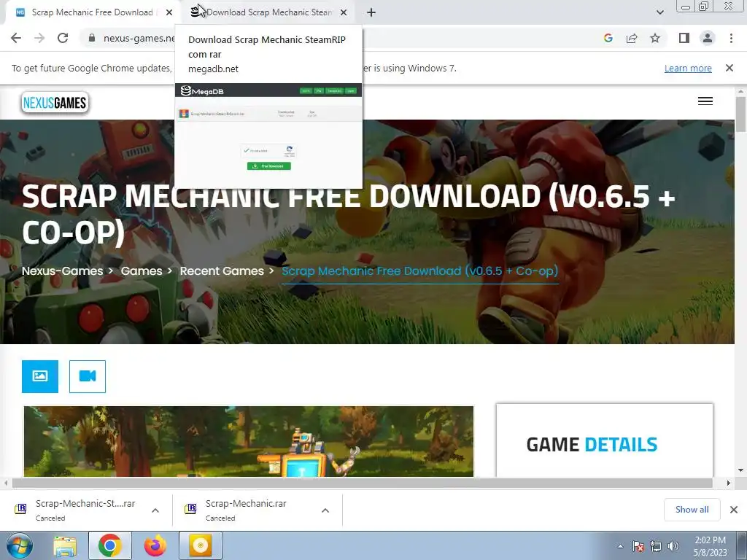The image size is (747, 560).
Task: Click the forward navigation arrow
Action: (x=39, y=38)
